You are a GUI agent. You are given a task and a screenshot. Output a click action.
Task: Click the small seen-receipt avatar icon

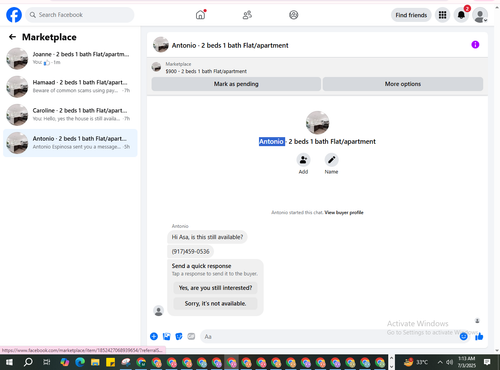point(477,321)
